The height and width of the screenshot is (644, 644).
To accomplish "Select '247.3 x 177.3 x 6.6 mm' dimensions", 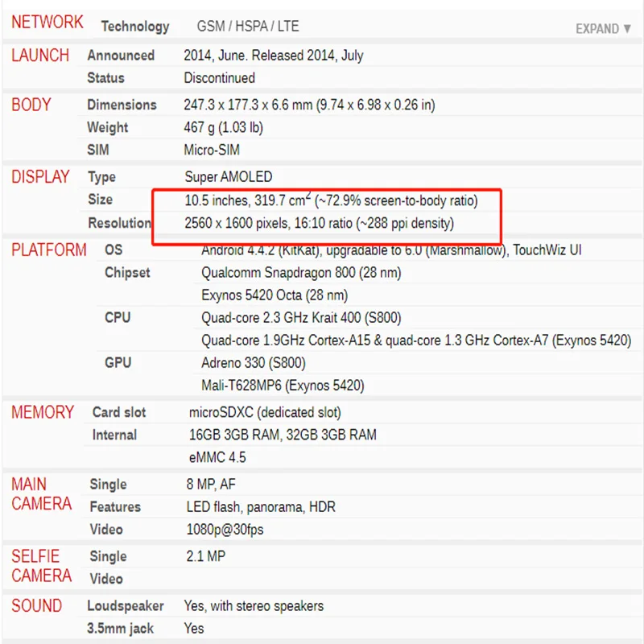I will tap(248, 105).
